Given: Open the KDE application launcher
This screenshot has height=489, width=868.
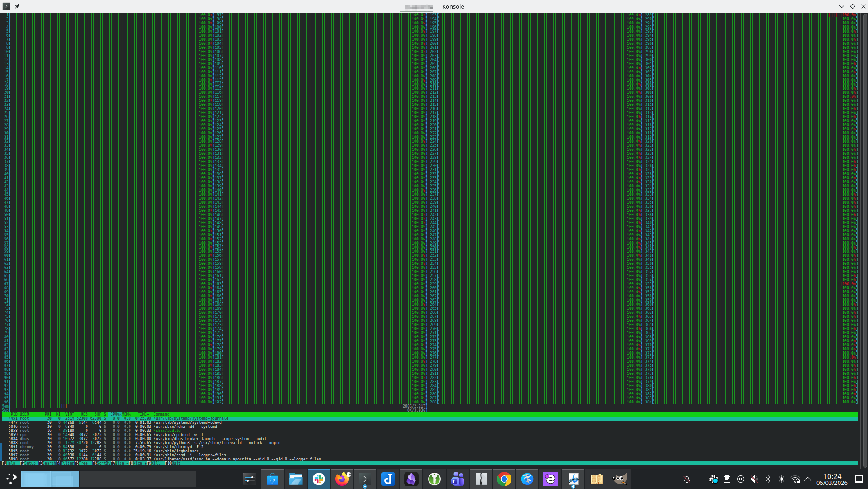Looking at the screenshot, I should tap(11, 479).
